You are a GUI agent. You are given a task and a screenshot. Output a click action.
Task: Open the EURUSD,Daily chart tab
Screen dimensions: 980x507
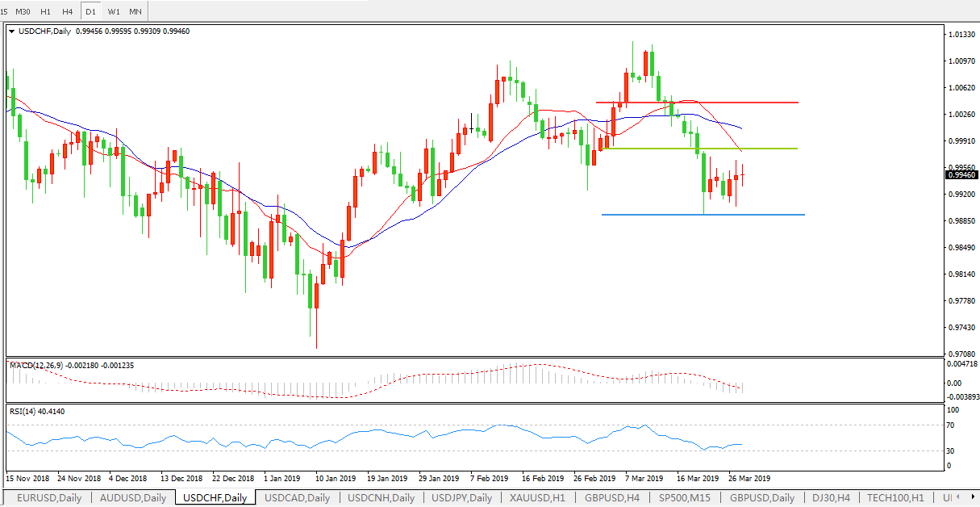(x=48, y=498)
